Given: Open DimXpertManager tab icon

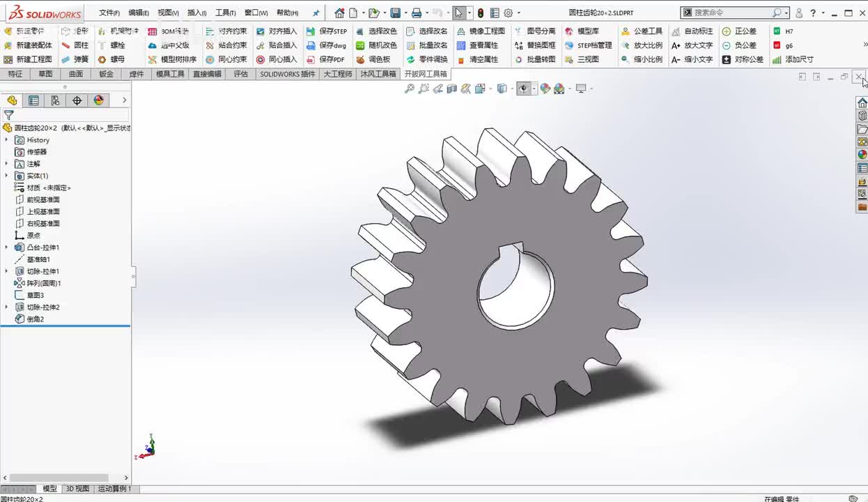Looking at the screenshot, I should (77, 100).
